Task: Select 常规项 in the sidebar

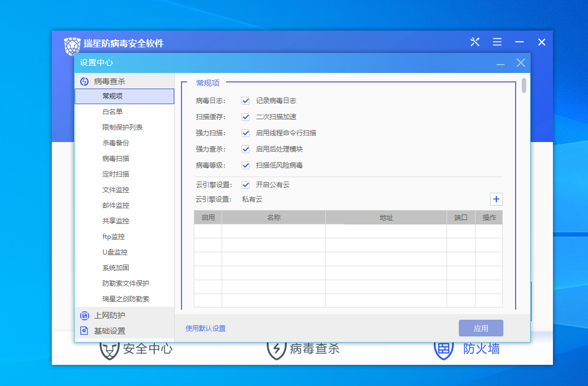Action: pos(125,96)
